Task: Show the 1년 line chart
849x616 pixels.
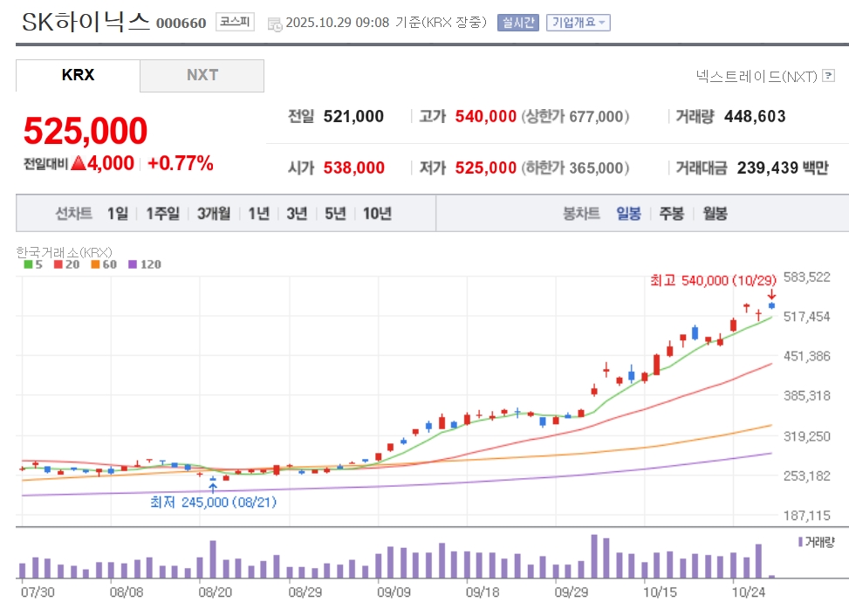Action: pos(258,213)
